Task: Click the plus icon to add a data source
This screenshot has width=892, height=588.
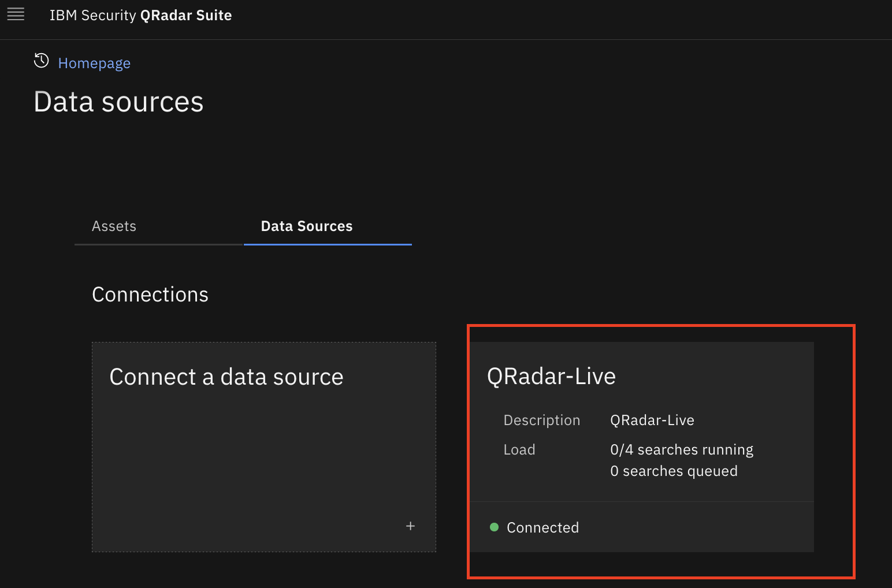Action: [x=410, y=526]
